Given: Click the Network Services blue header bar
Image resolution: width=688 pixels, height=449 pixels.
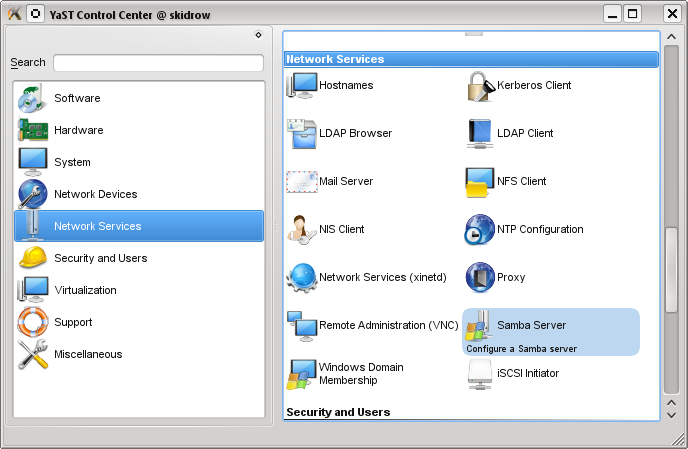Looking at the screenshot, I should pos(471,59).
